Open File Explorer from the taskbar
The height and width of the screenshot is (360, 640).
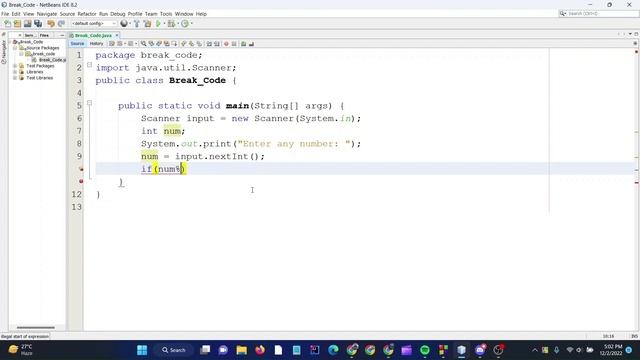tap(242, 350)
